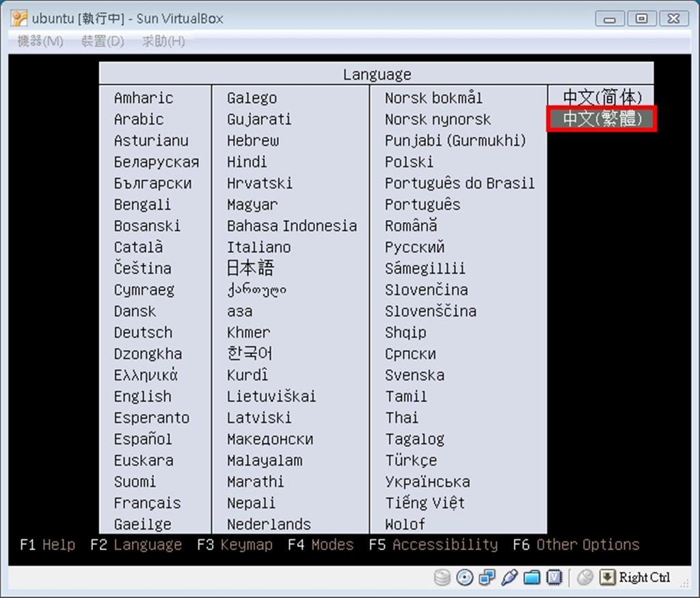Open the network adapters status icon

(487, 577)
